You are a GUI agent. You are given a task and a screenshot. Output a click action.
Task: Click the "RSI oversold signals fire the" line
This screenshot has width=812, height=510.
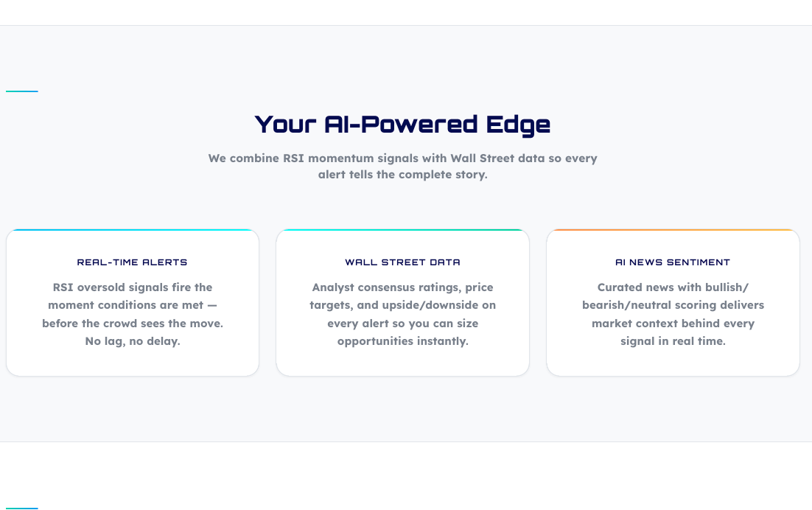tap(133, 287)
